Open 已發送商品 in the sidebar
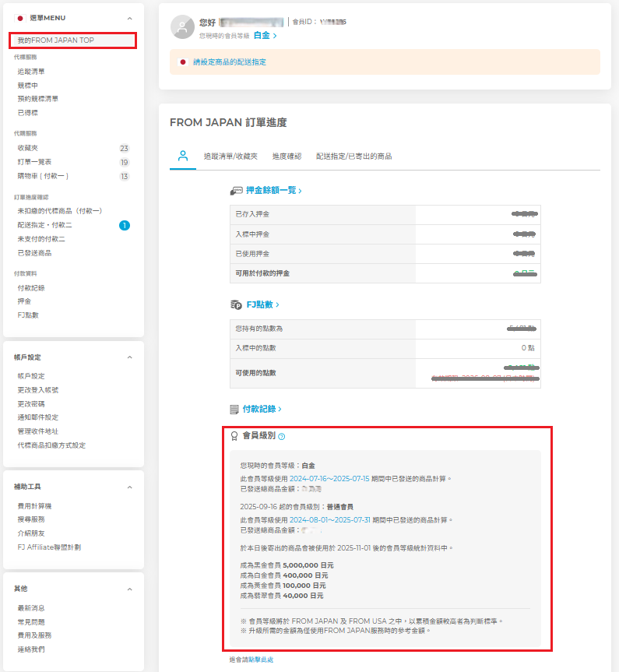Screen dimensions: 619x672 [x=34, y=253]
